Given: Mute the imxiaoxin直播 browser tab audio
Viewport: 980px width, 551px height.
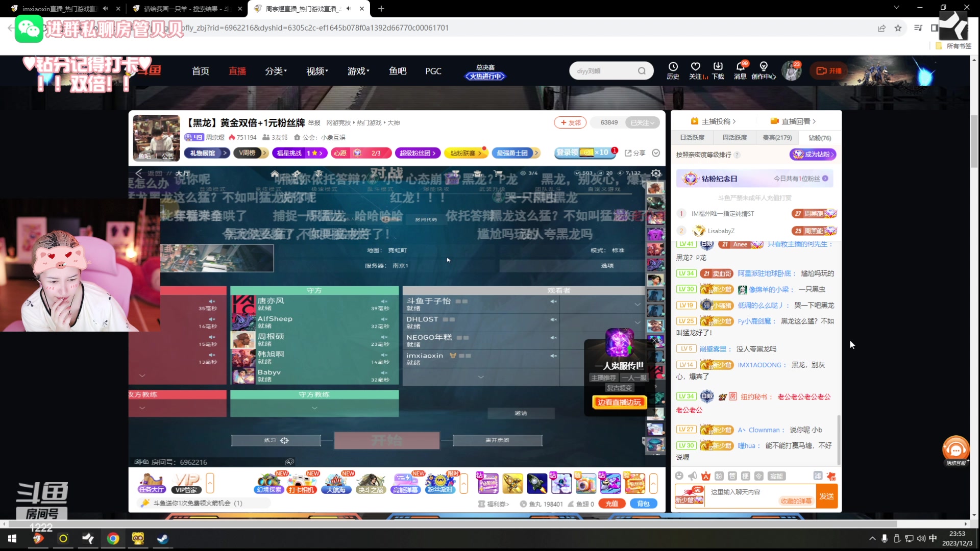Looking at the screenshot, I should point(105,9).
